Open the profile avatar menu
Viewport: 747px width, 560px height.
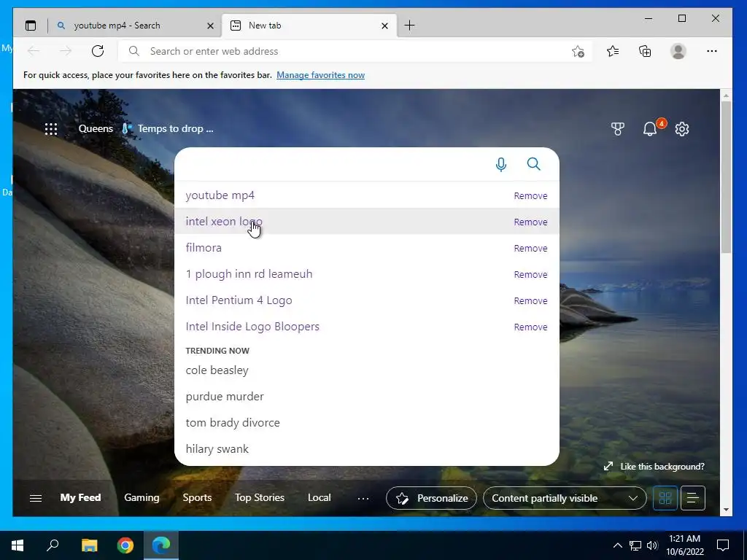[x=678, y=51]
